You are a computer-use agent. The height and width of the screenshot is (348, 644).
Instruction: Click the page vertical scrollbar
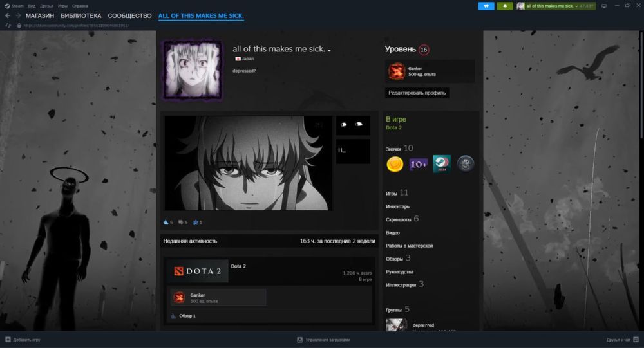(641, 84)
